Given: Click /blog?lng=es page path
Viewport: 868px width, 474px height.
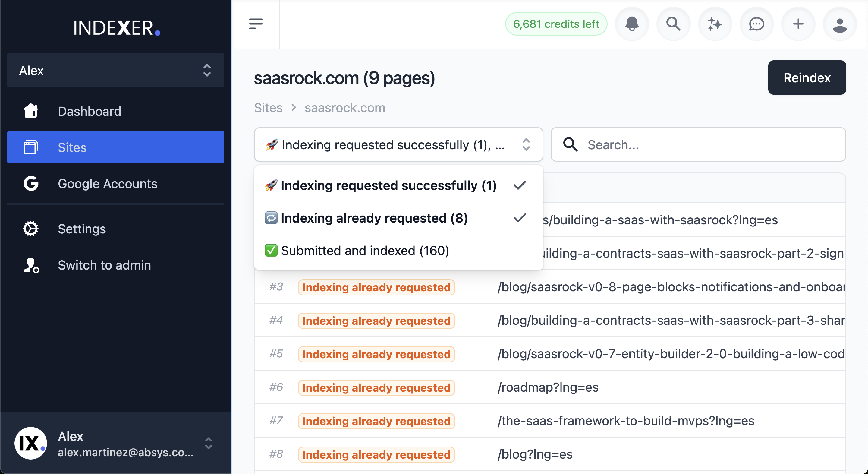Looking at the screenshot, I should (535, 454).
